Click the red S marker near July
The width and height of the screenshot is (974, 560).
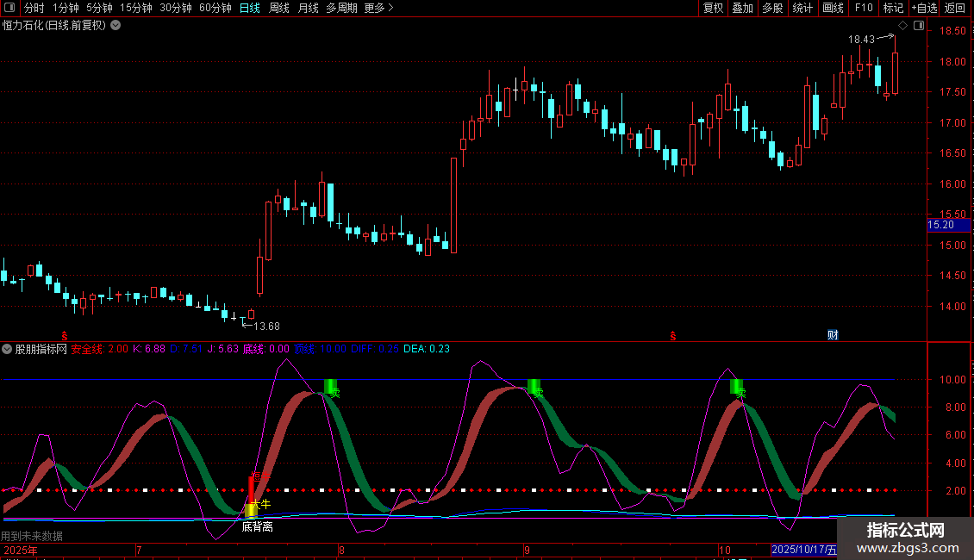tap(63, 334)
